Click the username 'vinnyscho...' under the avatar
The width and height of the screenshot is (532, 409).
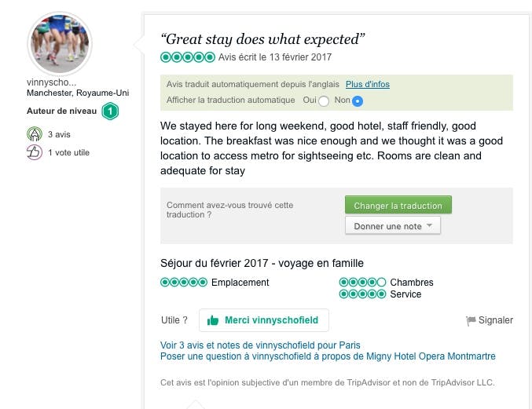pos(50,82)
